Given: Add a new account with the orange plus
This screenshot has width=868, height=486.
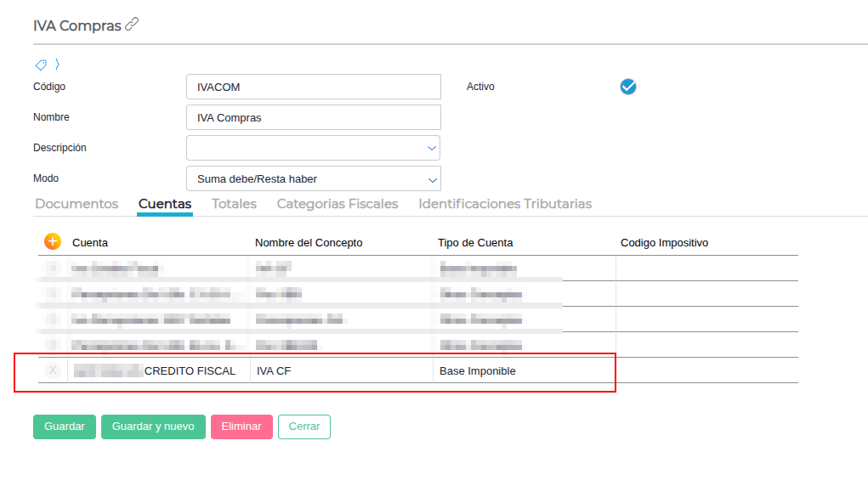Looking at the screenshot, I should [x=53, y=241].
